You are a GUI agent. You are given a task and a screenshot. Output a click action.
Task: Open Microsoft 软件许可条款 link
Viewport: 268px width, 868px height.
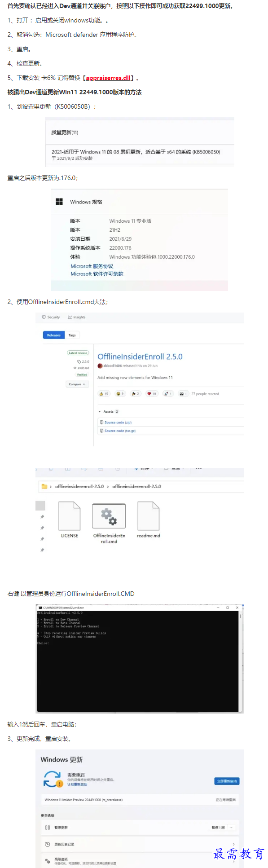[x=97, y=274]
